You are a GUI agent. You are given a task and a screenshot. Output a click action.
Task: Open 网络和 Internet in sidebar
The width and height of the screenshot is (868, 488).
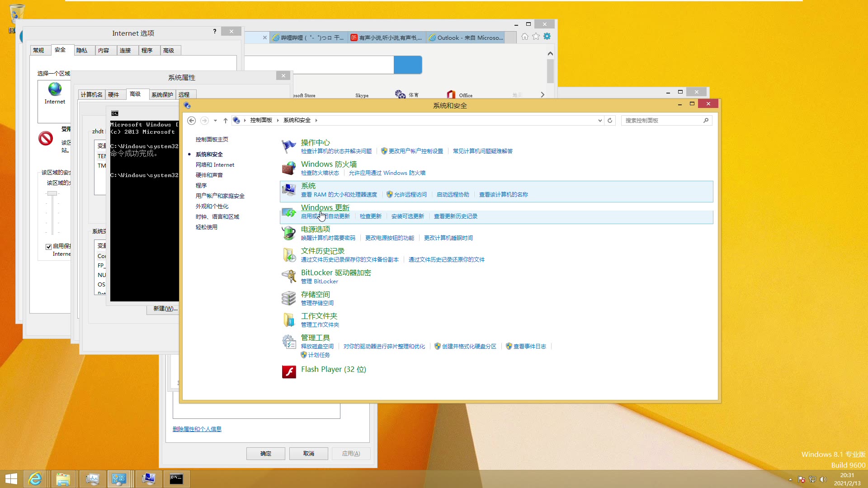(x=215, y=165)
